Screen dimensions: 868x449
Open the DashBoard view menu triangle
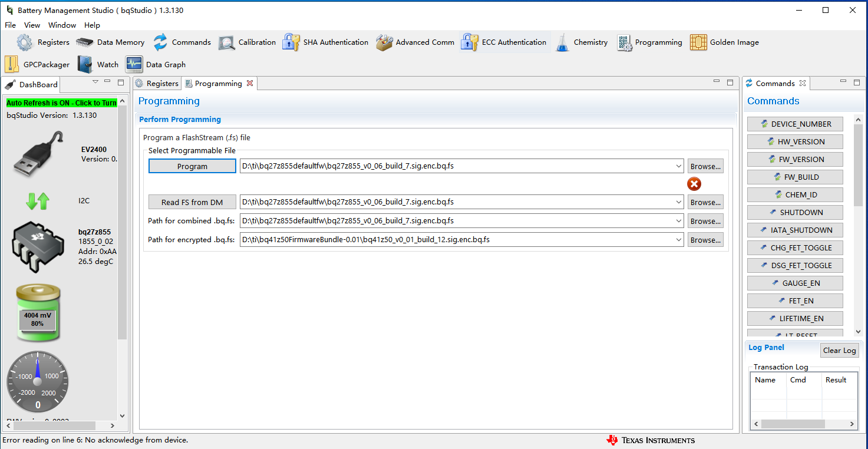click(95, 82)
